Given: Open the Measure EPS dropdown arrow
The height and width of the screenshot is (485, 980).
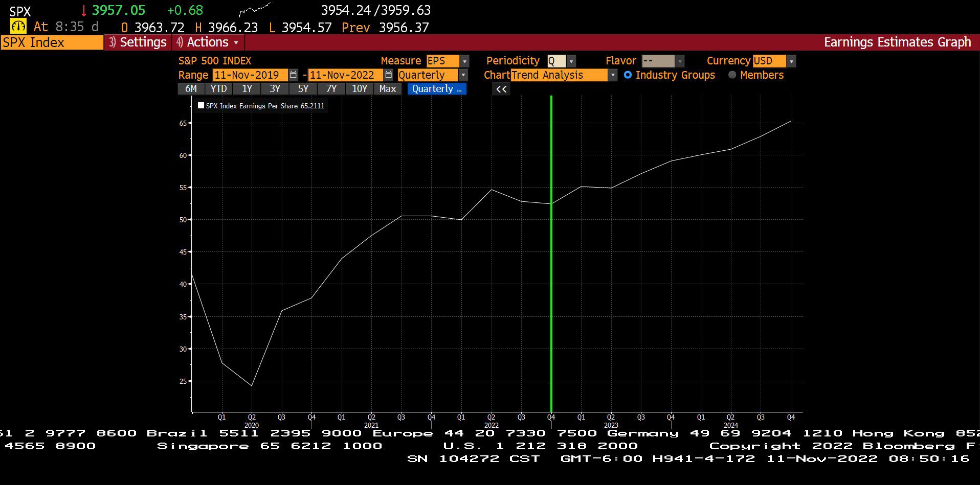Looking at the screenshot, I should point(464,61).
